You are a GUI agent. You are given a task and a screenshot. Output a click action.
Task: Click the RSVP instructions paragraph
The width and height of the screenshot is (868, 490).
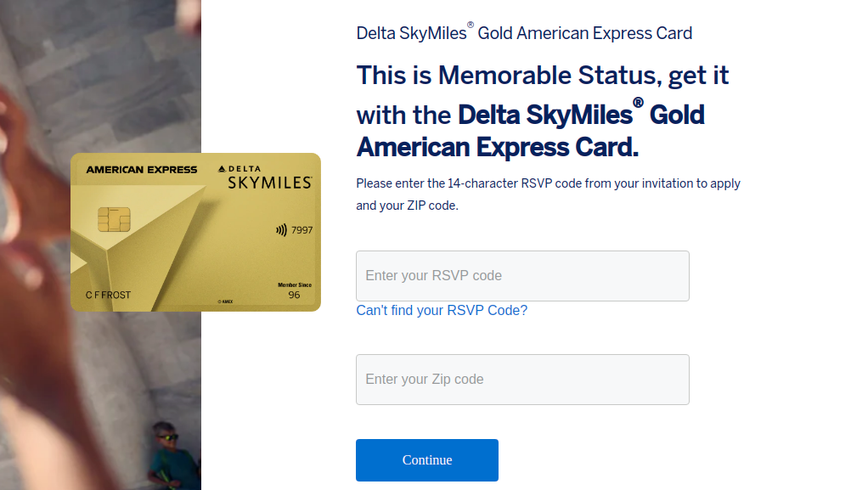548,194
